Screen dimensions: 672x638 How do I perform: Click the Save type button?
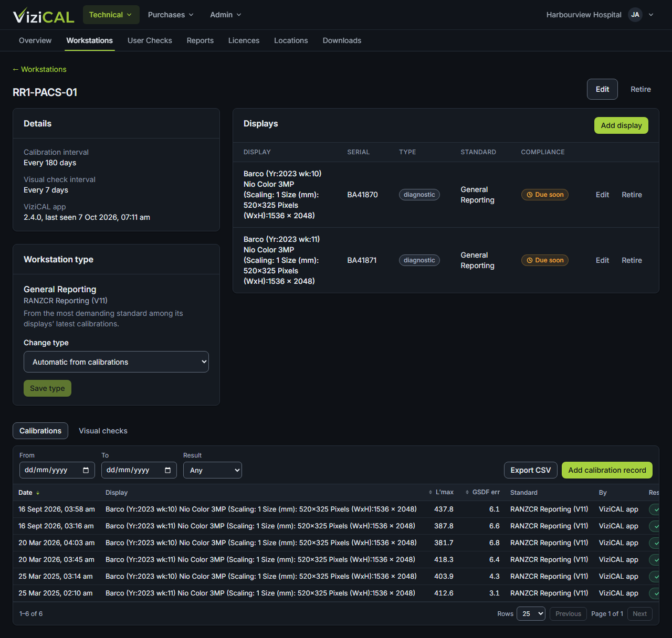click(47, 388)
